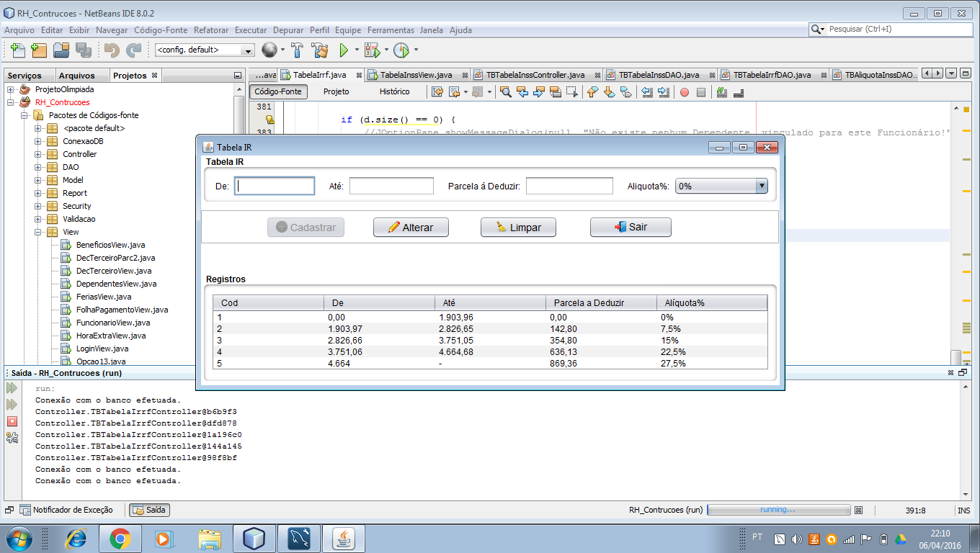Switch editor to Histórico view
This screenshot has width=980, height=553.
coord(394,92)
